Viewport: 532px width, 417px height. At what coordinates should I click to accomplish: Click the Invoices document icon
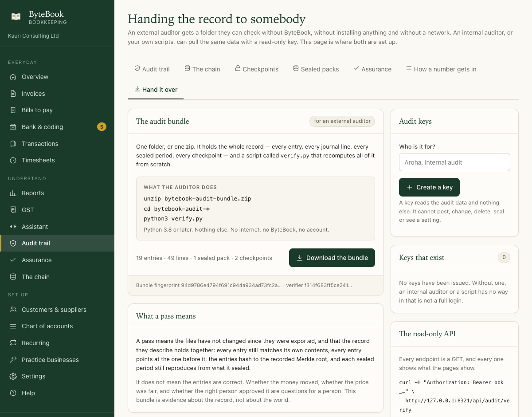coord(13,94)
